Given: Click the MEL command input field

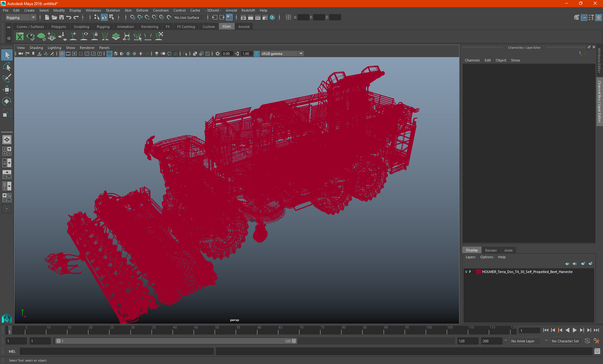Looking at the screenshot, I should [x=116, y=351].
